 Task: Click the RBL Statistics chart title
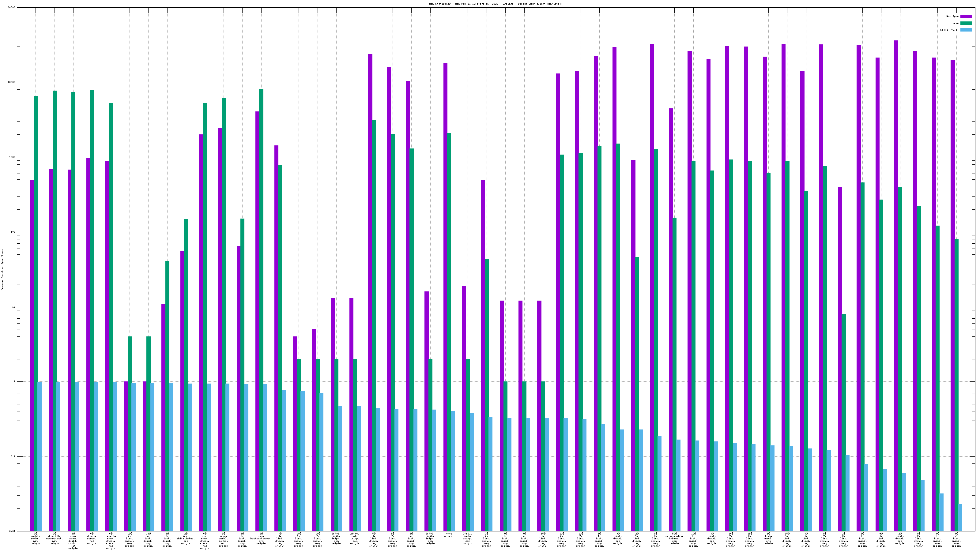495,4
